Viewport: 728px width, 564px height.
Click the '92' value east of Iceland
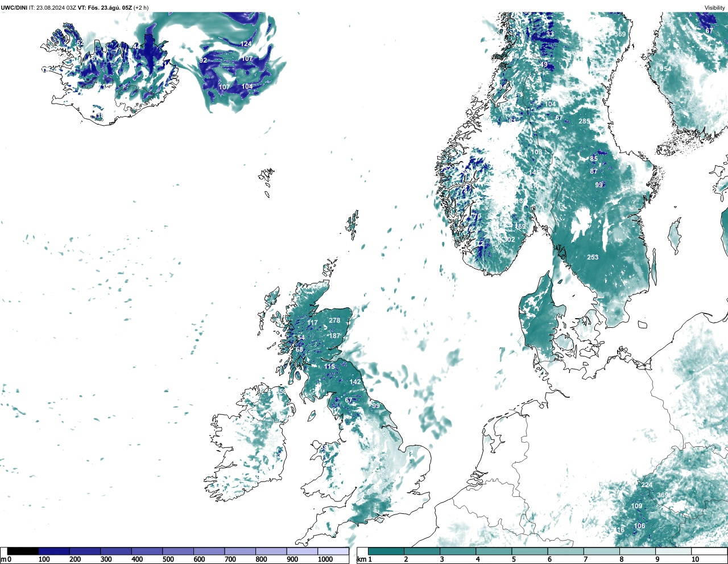pyautogui.click(x=203, y=60)
